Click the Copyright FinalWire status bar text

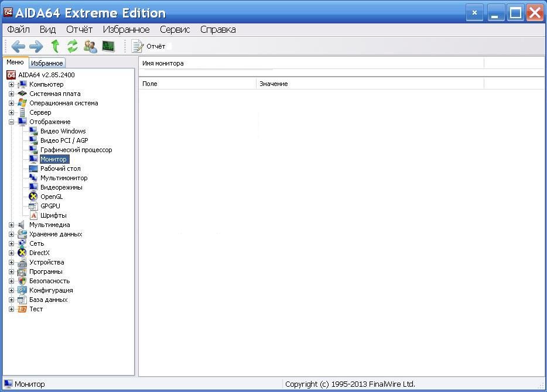click(x=350, y=384)
